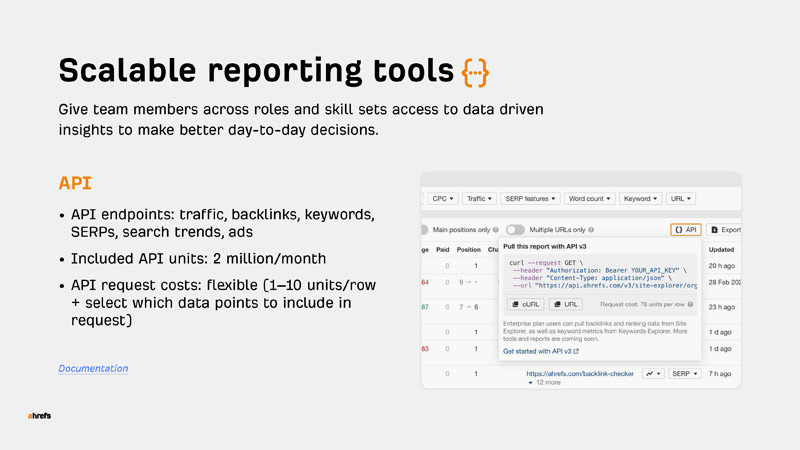Screen dimensions: 800x450
Task: Toggle the Main positions only switch
Action: [x=424, y=230]
